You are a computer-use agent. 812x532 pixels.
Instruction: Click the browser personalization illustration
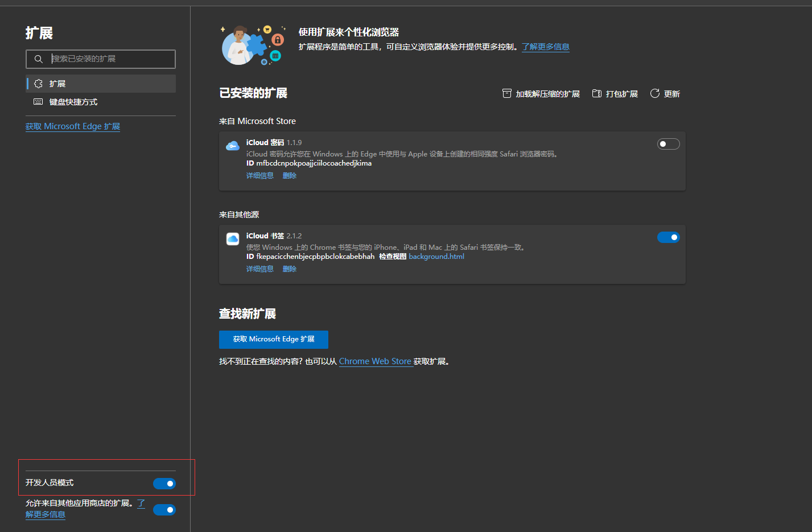[x=254, y=45]
